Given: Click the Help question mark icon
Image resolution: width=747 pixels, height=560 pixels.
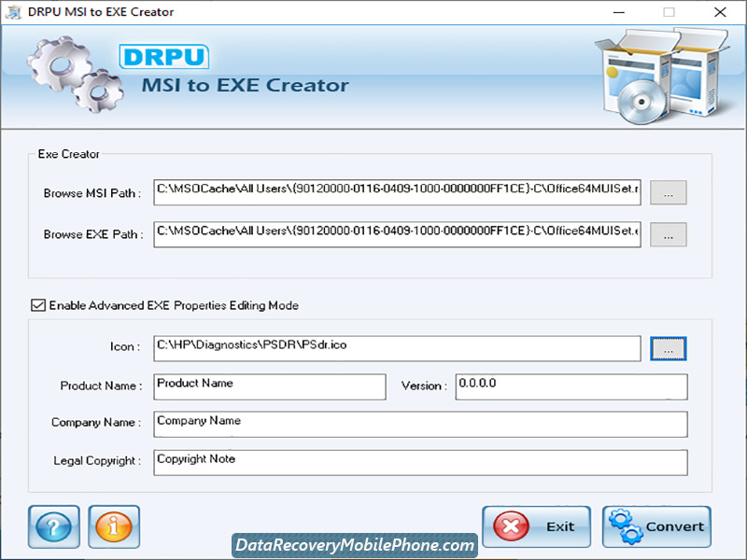Looking at the screenshot, I should [53, 526].
